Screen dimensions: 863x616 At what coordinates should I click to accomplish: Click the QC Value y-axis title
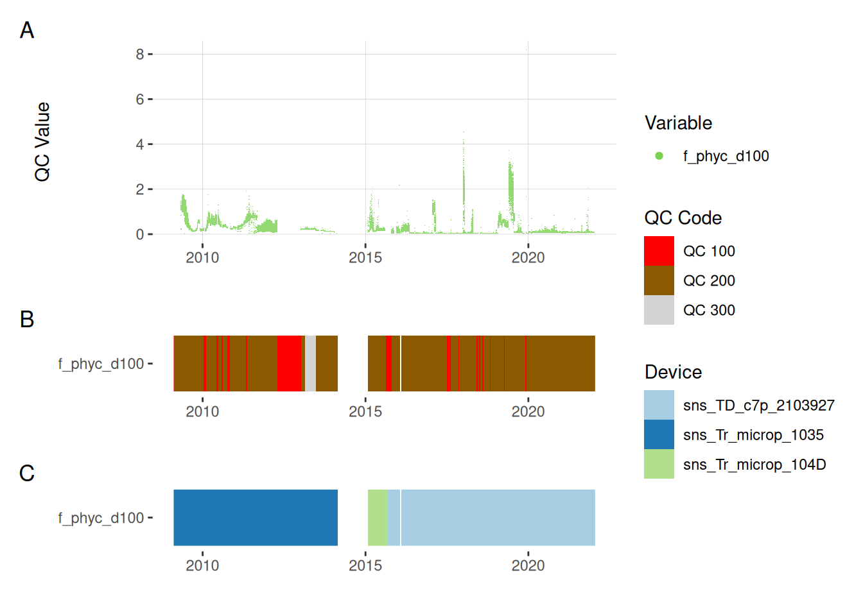pos(42,142)
